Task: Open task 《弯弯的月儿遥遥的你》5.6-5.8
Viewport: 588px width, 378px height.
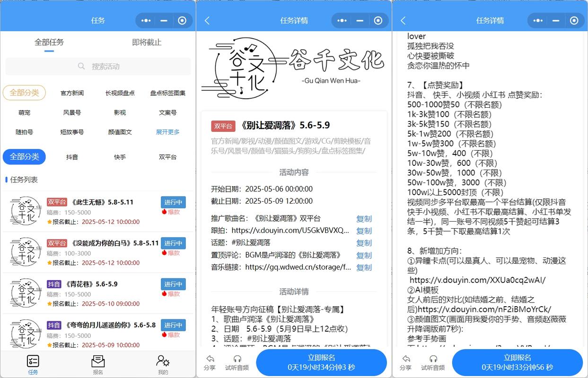Action: pyautogui.click(x=98, y=333)
